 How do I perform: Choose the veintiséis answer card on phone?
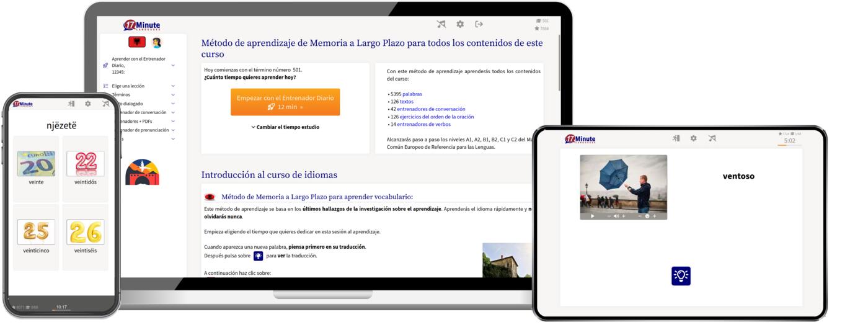pos(86,237)
